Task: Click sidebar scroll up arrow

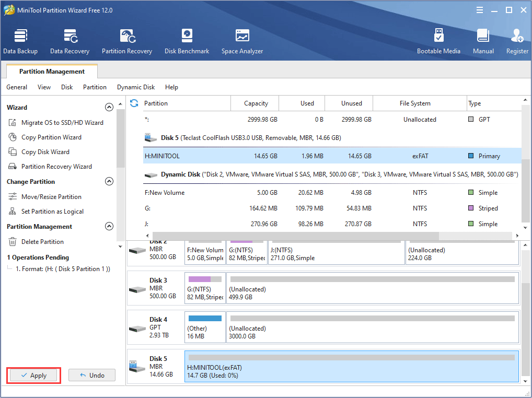Action: [x=120, y=104]
